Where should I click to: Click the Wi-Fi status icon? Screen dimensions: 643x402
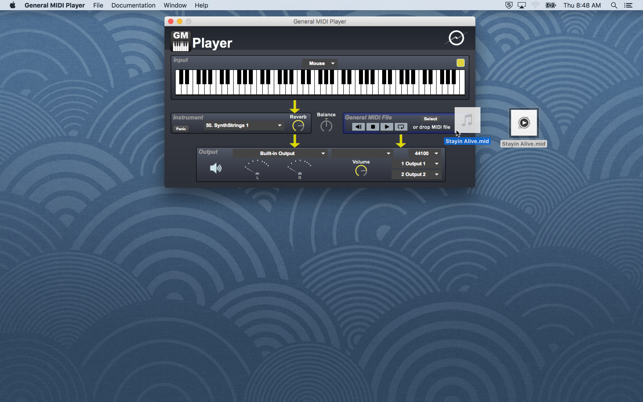pos(535,5)
